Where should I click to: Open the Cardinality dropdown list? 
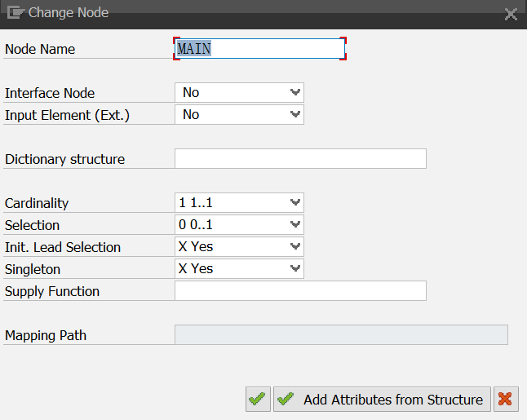pyautogui.click(x=239, y=203)
